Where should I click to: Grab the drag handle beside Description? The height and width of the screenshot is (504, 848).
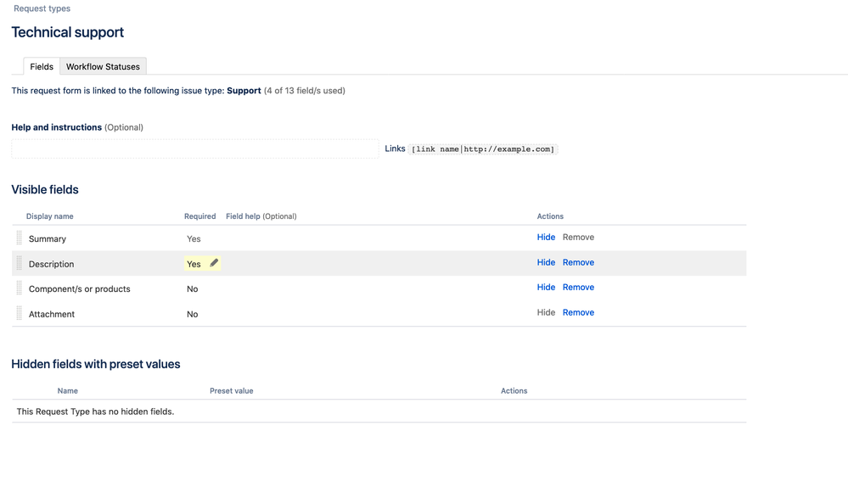[x=19, y=263]
